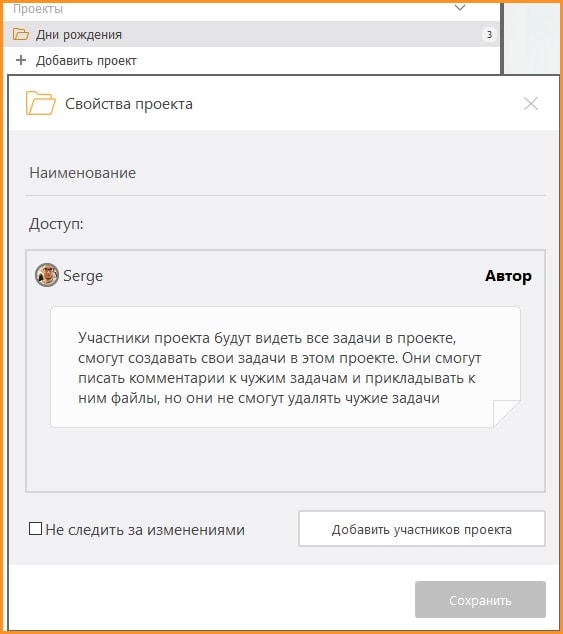Focus the Наименование name input field
Screen dimensions: 563x634
click(x=285, y=174)
